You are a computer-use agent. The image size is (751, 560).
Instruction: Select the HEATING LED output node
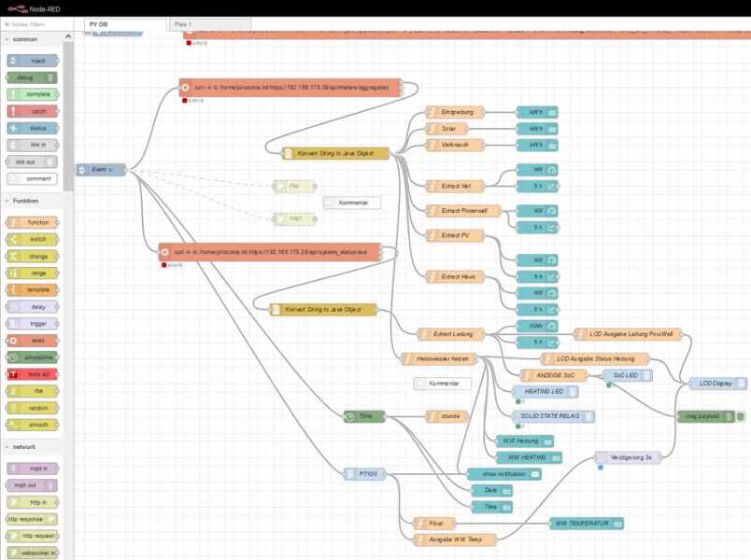point(546,391)
